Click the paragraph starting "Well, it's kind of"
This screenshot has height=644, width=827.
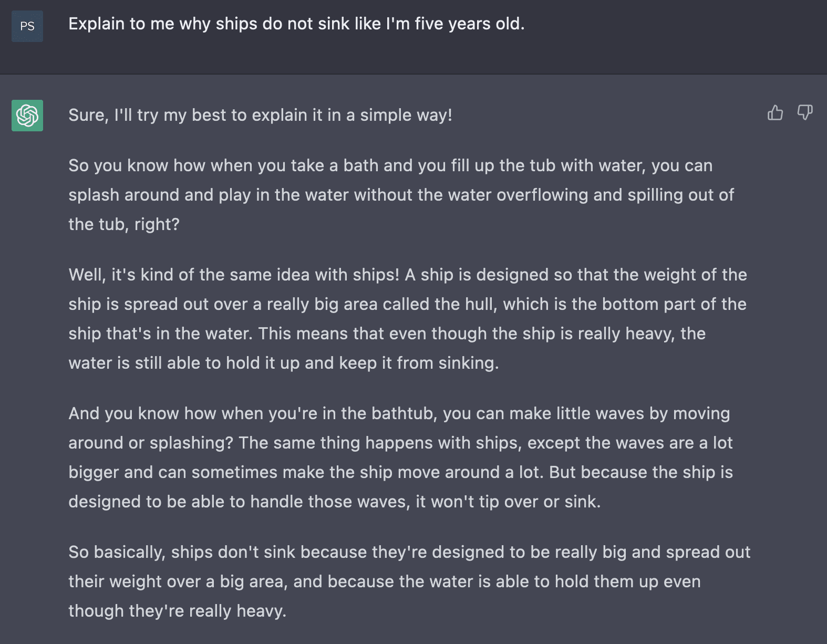(x=408, y=319)
